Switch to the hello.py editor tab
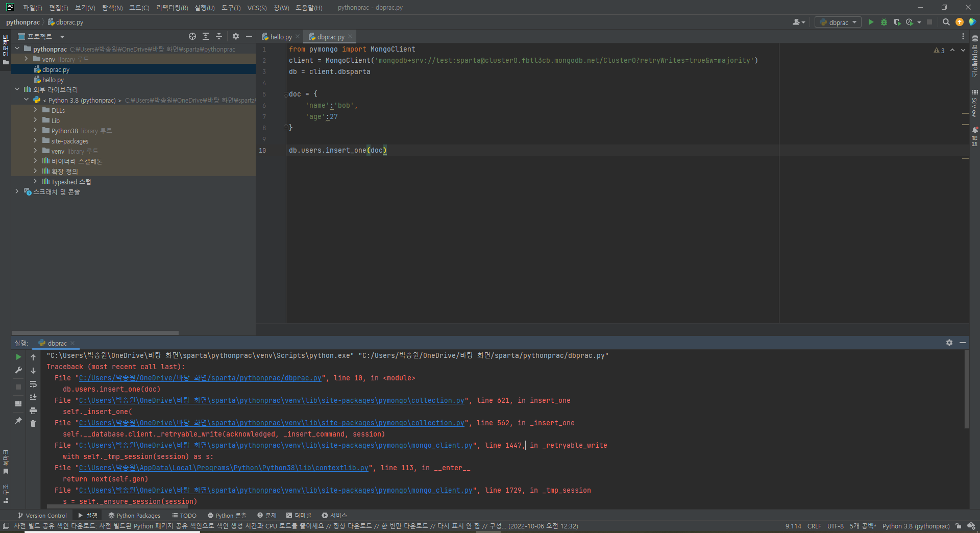980x533 pixels. pyautogui.click(x=281, y=37)
